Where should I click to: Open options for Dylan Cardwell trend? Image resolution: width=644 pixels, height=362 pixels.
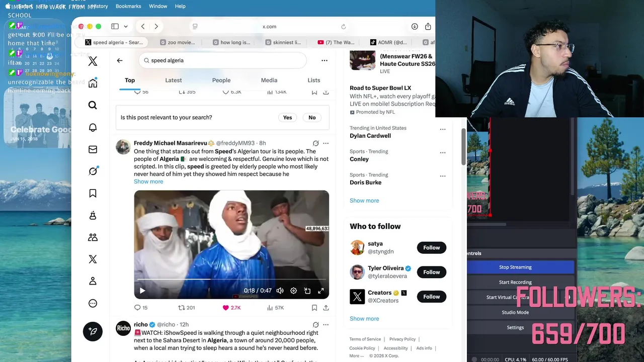(443, 129)
